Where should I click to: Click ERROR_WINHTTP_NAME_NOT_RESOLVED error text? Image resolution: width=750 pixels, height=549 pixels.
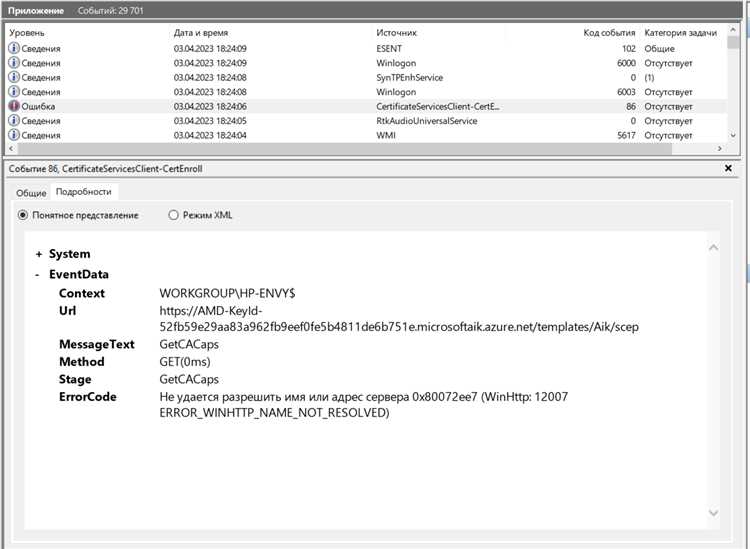pyautogui.click(x=274, y=412)
